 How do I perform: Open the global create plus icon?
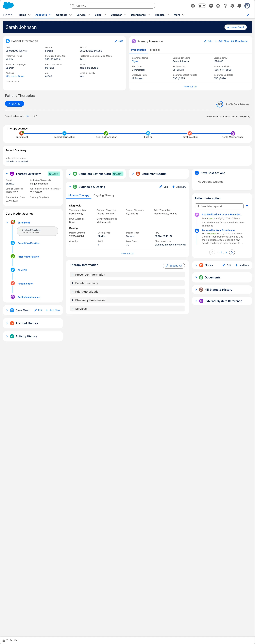click(x=211, y=6)
